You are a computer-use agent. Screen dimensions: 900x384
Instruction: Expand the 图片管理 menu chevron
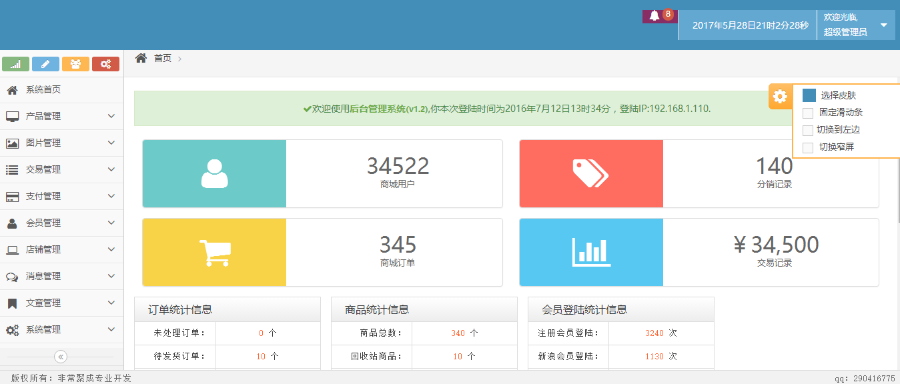111,143
